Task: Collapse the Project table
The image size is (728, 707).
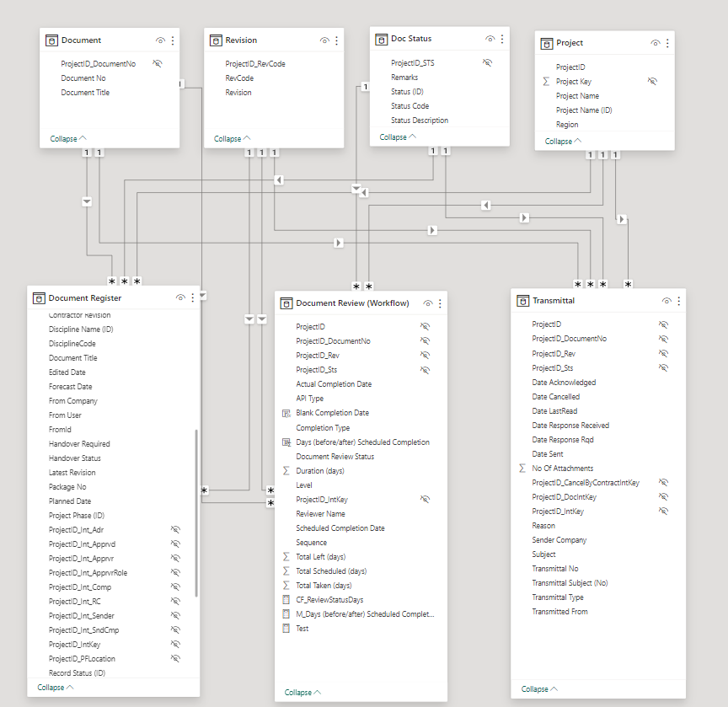Action: pos(563,141)
